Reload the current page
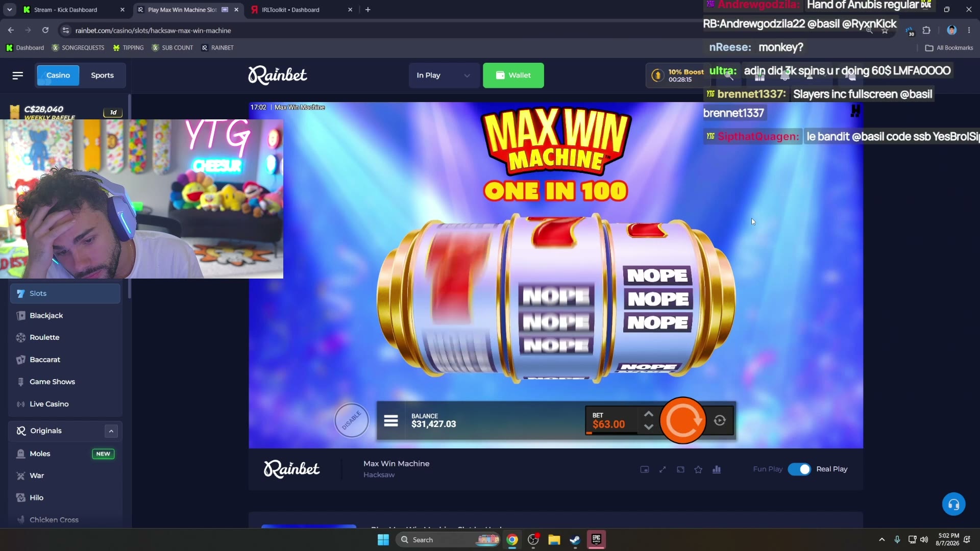The image size is (980, 551). [45, 31]
